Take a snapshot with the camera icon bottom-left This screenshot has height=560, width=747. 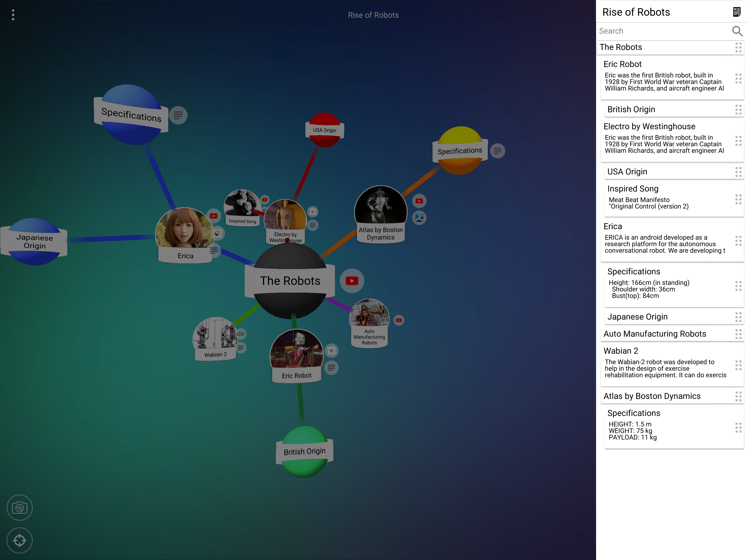[x=19, y=507]
